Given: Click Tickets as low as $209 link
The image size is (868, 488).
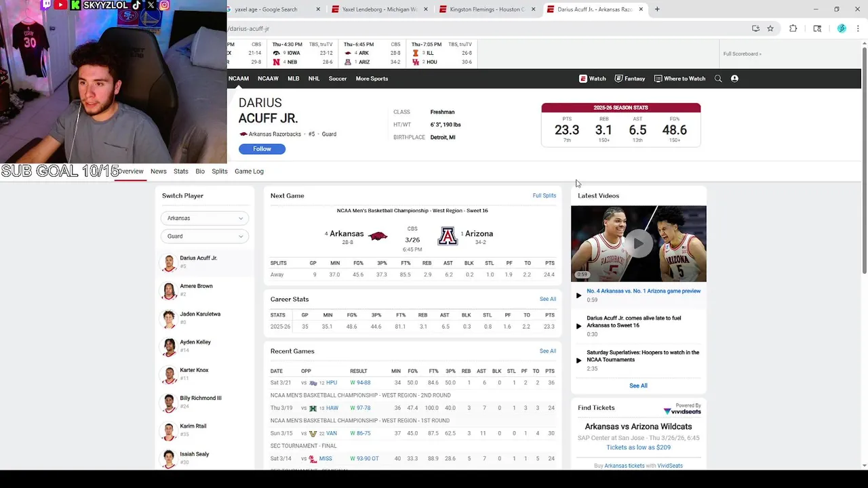Looking at the screenshot, I should click(638, 447).
